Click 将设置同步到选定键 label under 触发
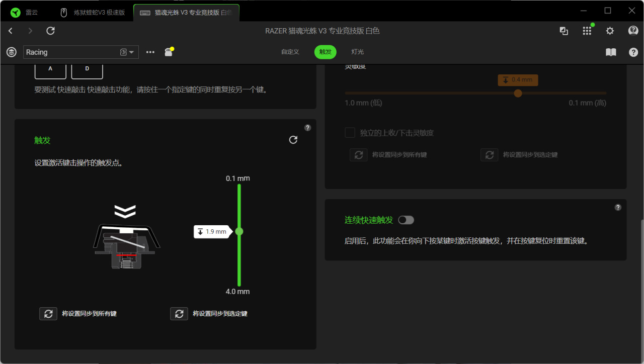Viewport: 644px width, 364px height. 220,314
